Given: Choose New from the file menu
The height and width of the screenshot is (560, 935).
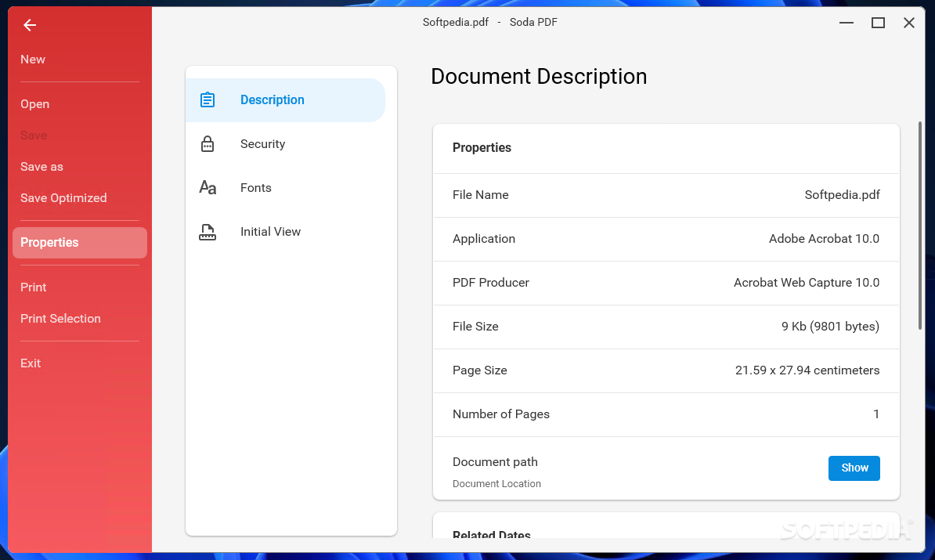Looking at the screenshot, I should (x=33, y=60).
